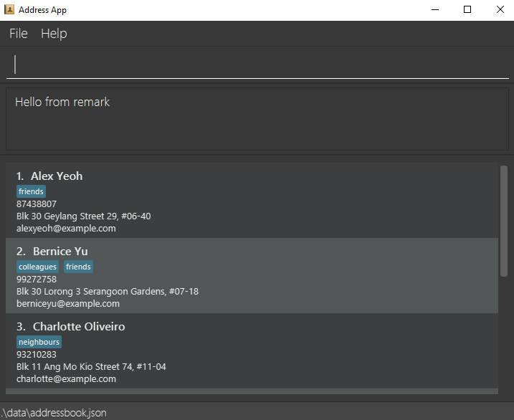Click the command input text field
514x420 pixels.
(257, 65)
